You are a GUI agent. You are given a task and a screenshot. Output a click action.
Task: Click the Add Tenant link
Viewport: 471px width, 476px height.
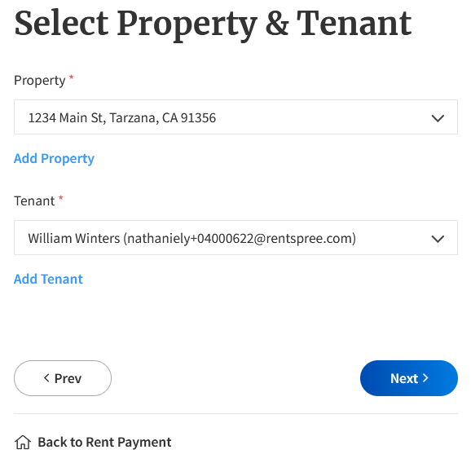pos(48,279)
